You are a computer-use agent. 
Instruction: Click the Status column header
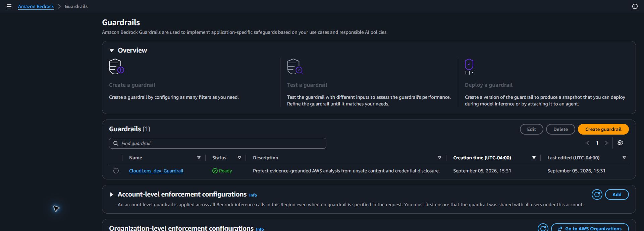(219, 158)
